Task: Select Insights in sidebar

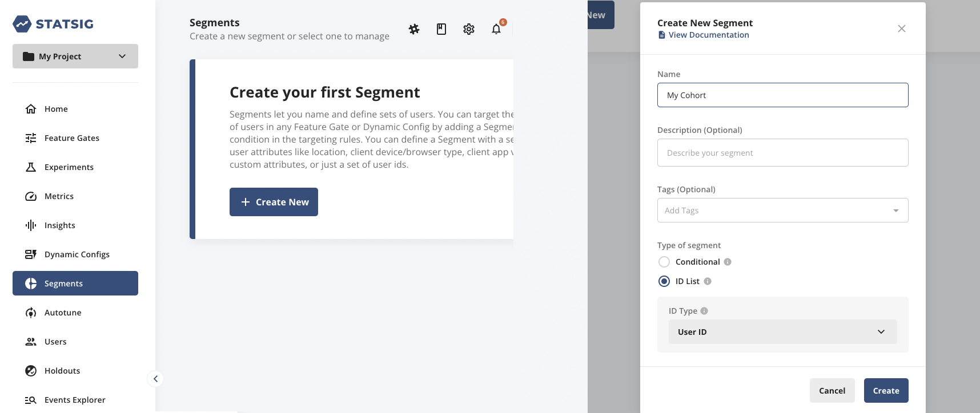Action: pyautogui.click(x=75, y=225)
